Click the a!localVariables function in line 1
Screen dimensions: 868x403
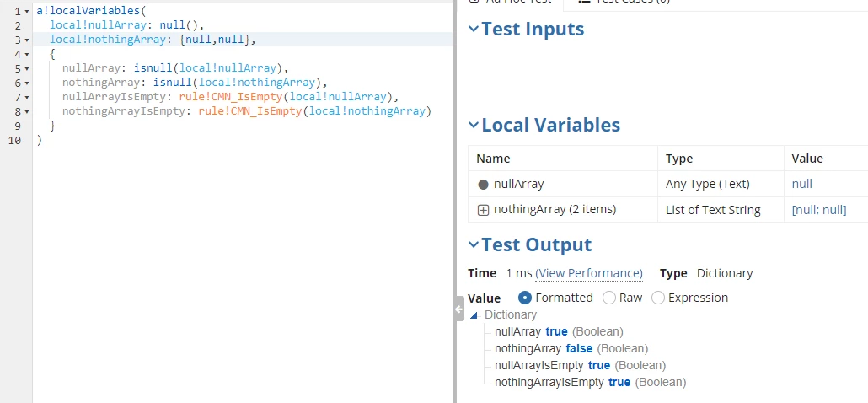[x=88, y=11]
